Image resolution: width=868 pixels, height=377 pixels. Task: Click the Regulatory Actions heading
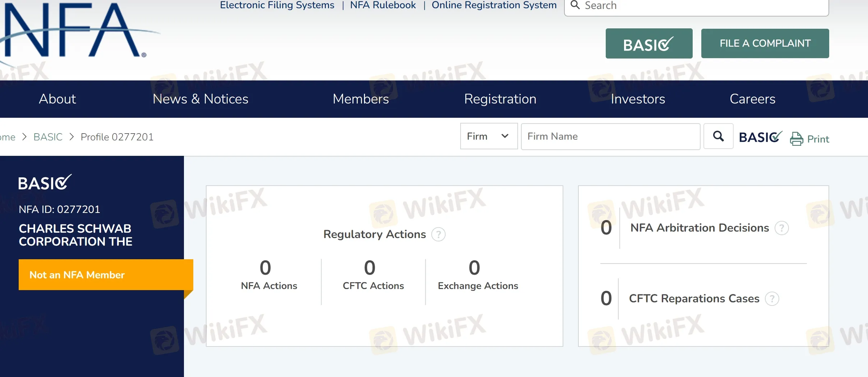click(x=374, y=234)
